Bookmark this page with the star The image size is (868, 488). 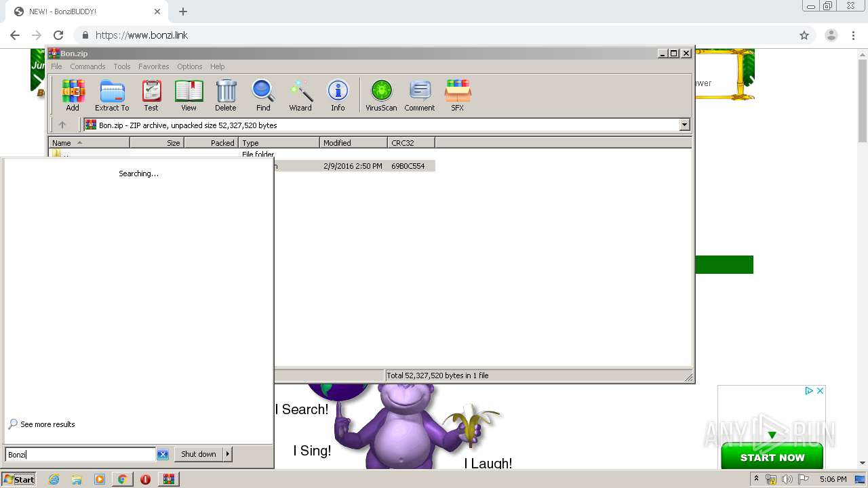click(x=804, y=35)
